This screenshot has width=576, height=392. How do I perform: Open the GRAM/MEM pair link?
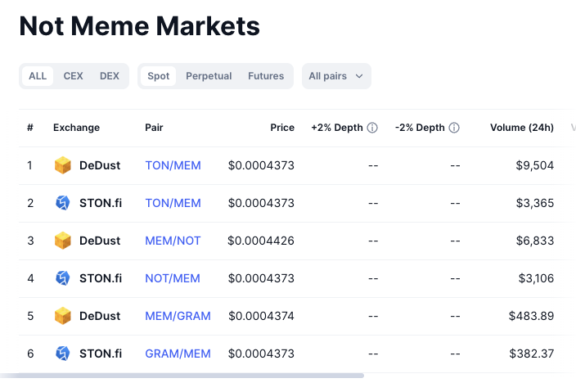178,354
